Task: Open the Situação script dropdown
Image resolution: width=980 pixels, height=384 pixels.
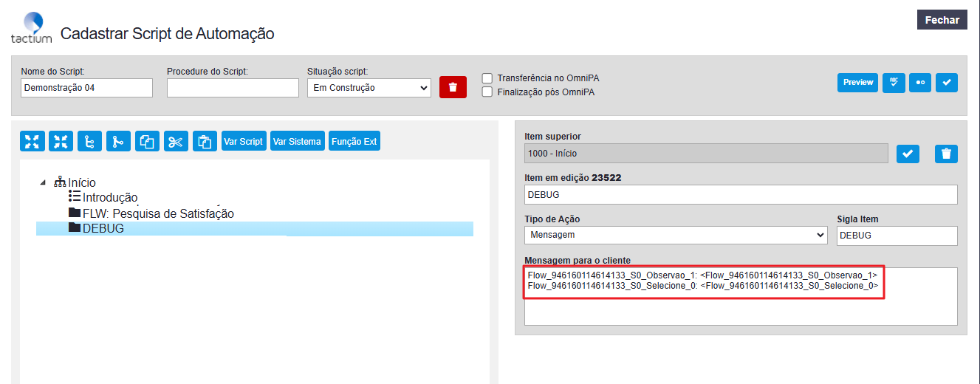Action: [x=369, y=88]
